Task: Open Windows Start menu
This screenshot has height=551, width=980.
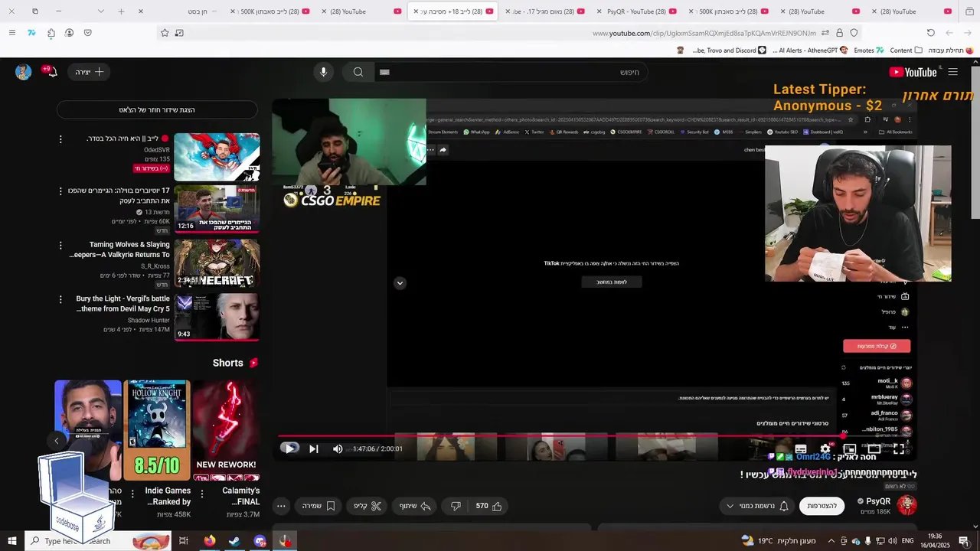Action: coord(12,541)
